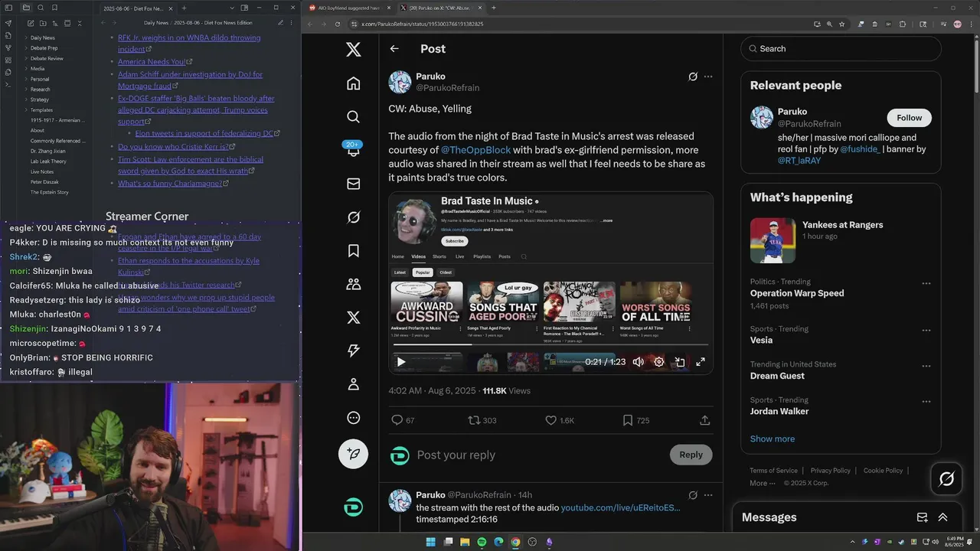
Task: Expand Debate Prep folder
Action: click(44, 48)
